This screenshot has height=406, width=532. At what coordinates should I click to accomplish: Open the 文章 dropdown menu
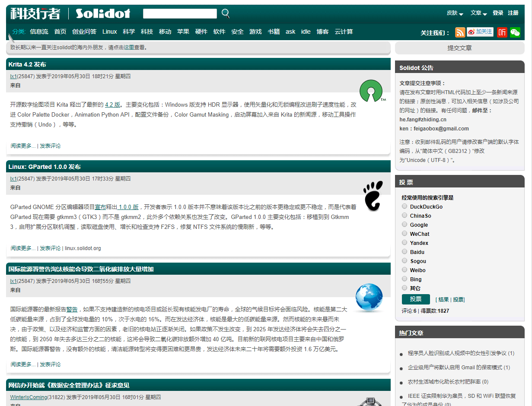click(x=478, y=13)
